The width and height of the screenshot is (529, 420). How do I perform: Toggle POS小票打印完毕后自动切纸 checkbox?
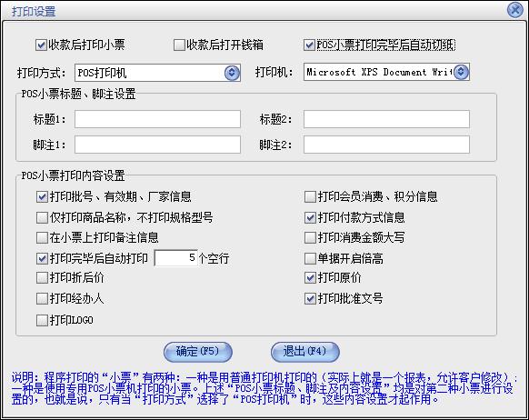pyautogui.click(x=309, y=45)
